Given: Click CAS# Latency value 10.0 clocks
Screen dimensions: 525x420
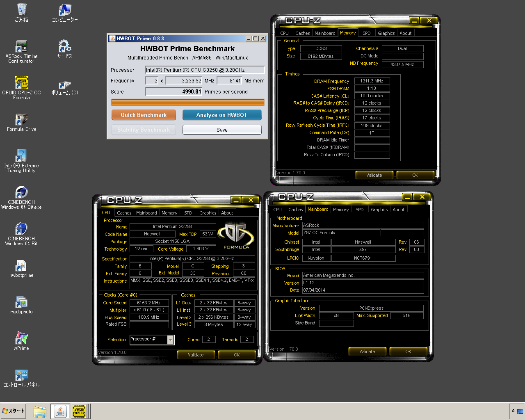Looking at the screenshot, I should (x=372, y=96).
